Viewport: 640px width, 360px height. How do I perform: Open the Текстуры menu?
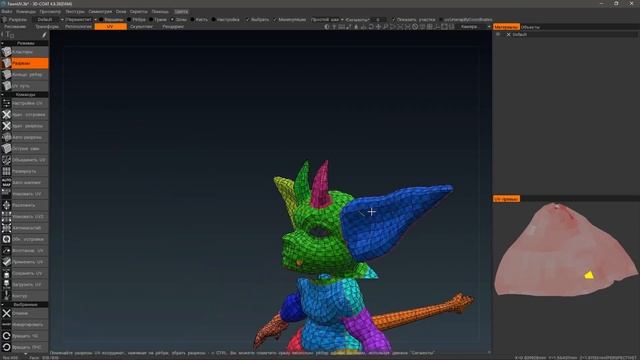click(x=75, y=11)
